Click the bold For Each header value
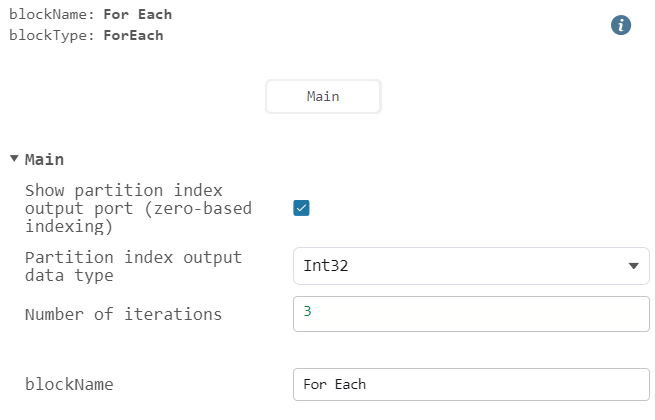Screen dimensions: 655x420 click(136, 15)
